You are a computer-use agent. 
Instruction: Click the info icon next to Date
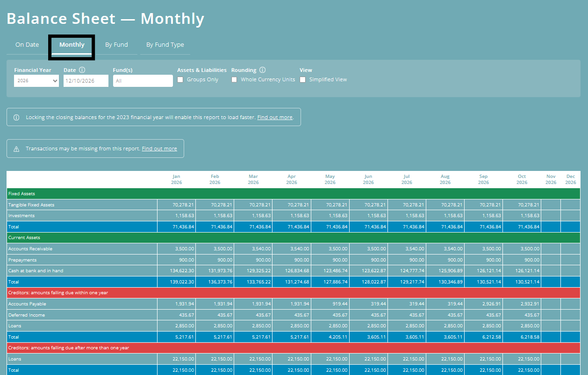tap(82, 70)
